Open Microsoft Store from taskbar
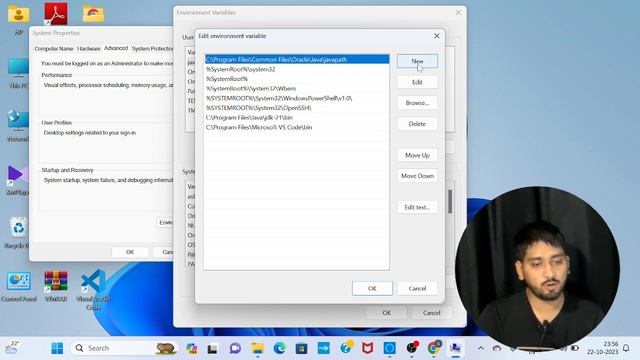 point(301,348)
